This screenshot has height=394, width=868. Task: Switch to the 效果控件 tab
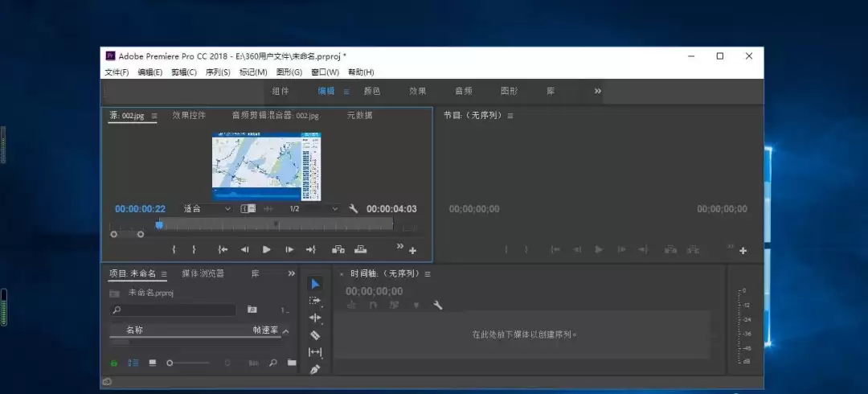[x=189, y=115]
